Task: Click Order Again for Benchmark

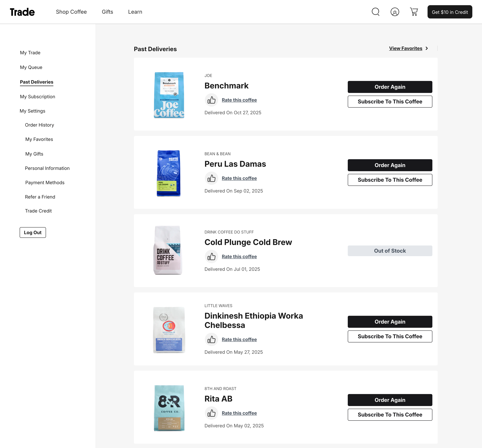Action: [x=390, y=87]
